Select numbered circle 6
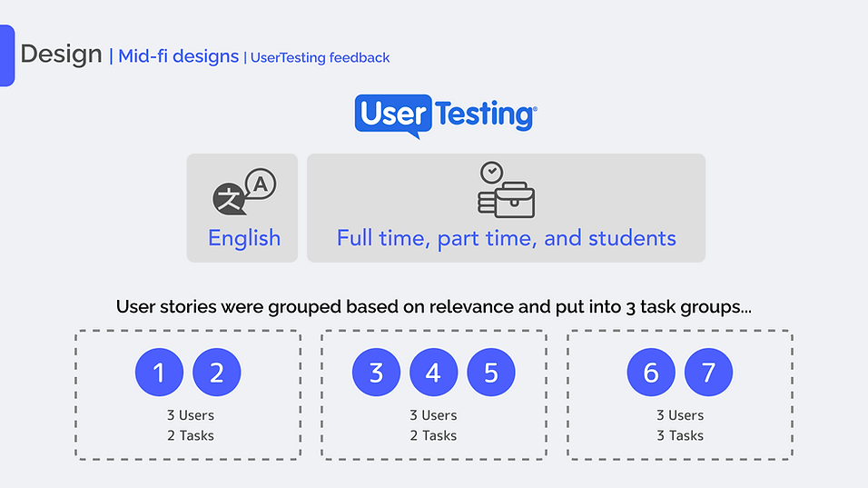This screenshot has width=868, height=488. (x=651, y=373)
